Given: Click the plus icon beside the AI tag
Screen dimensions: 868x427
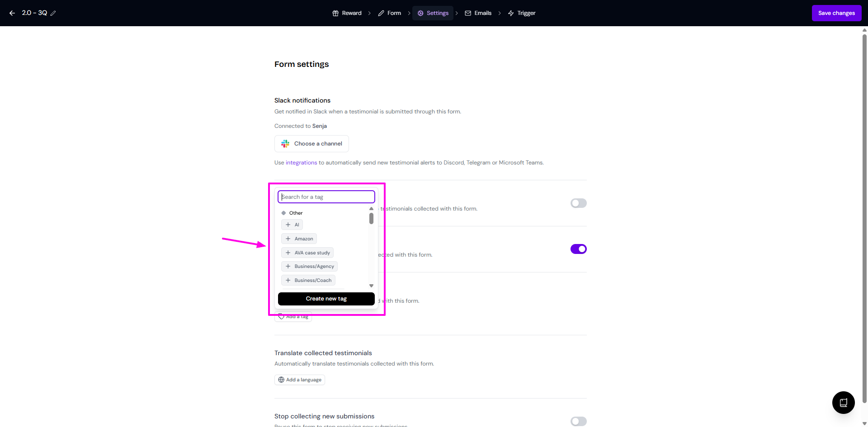Looking at the screenshot, I should pyautogui.click(x=288, y=225).
